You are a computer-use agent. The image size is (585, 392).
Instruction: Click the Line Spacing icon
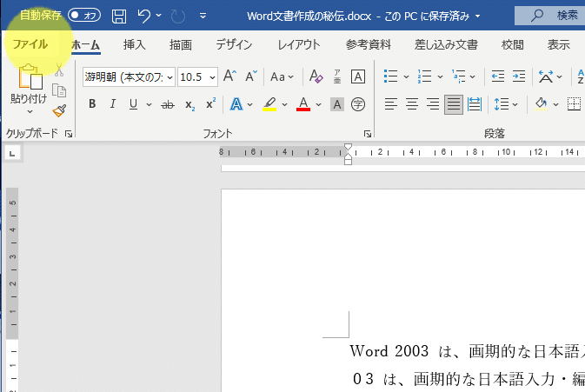pos(501,104)
